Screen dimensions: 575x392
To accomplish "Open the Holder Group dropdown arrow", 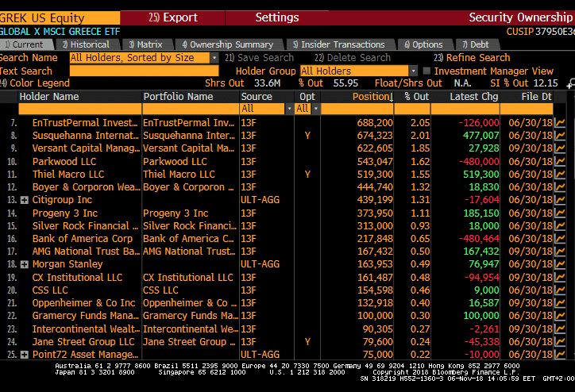I will [413, 71].
